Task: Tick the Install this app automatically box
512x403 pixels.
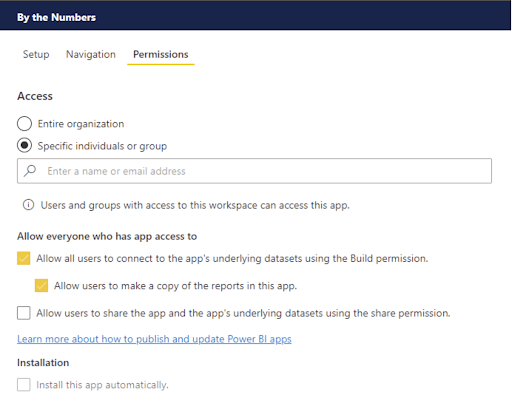Action: (x=24, y=385)
